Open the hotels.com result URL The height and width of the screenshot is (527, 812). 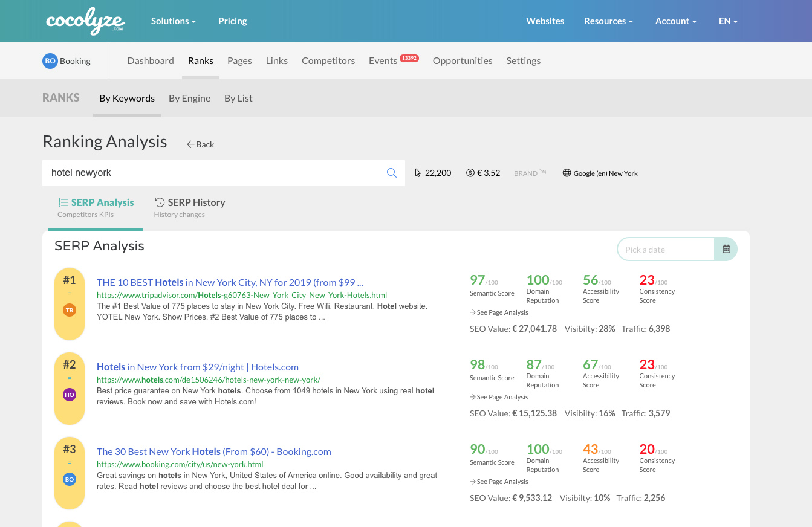tap(209, 380)
